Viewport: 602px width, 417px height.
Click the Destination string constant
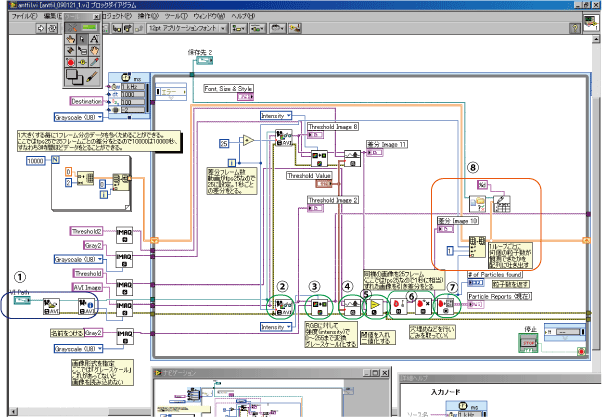click(86, 101)
